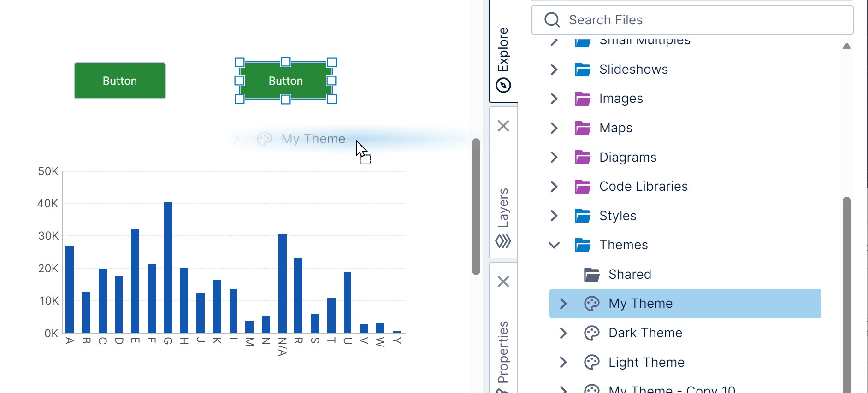Click the unselected green Button
868x393 pixels.
coord(120,81)
